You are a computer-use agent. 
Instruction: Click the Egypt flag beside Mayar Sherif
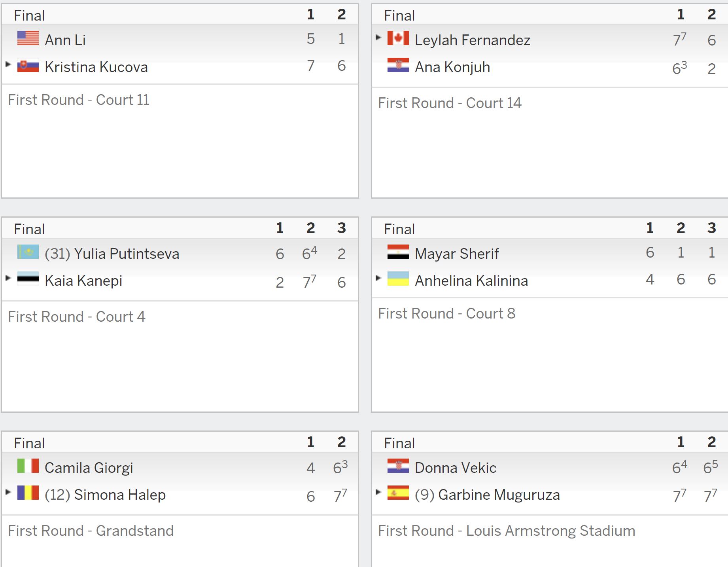(x=398, y=252)
